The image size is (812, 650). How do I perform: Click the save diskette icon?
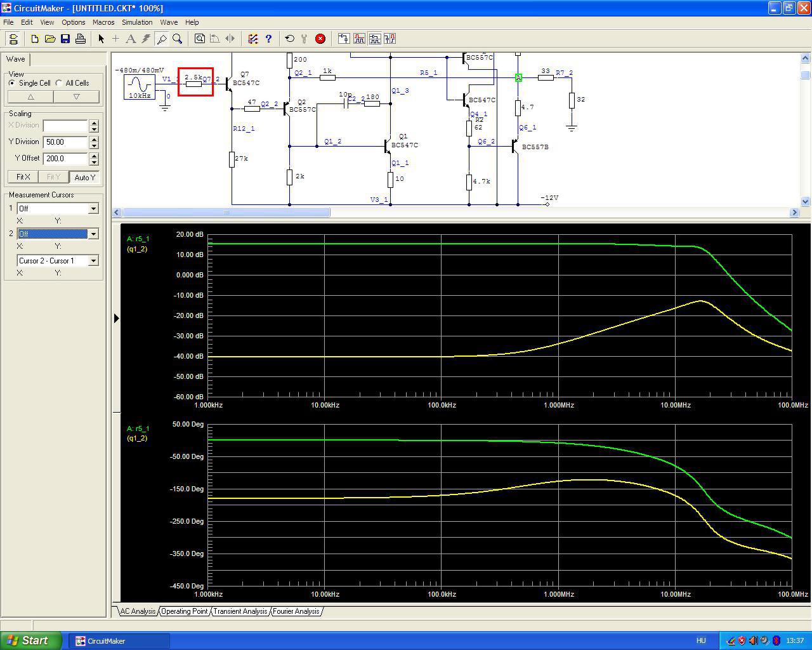click(x=65, y=39)
